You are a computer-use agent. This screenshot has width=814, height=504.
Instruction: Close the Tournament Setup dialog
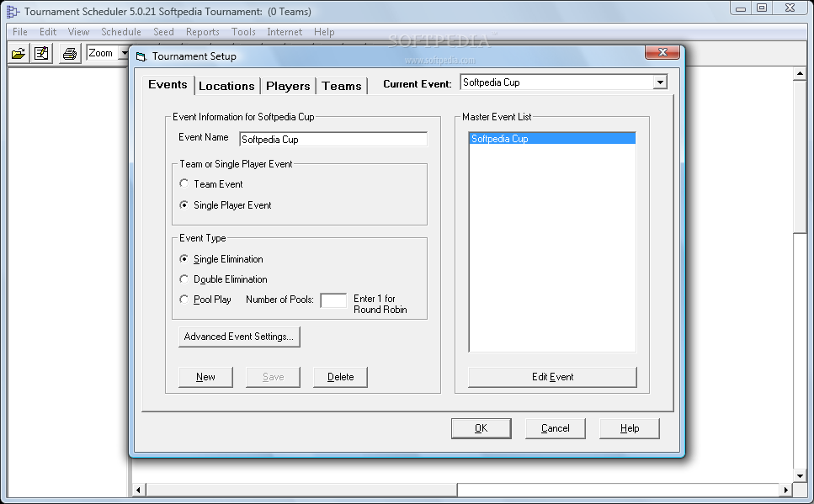(x=662, y=52)
